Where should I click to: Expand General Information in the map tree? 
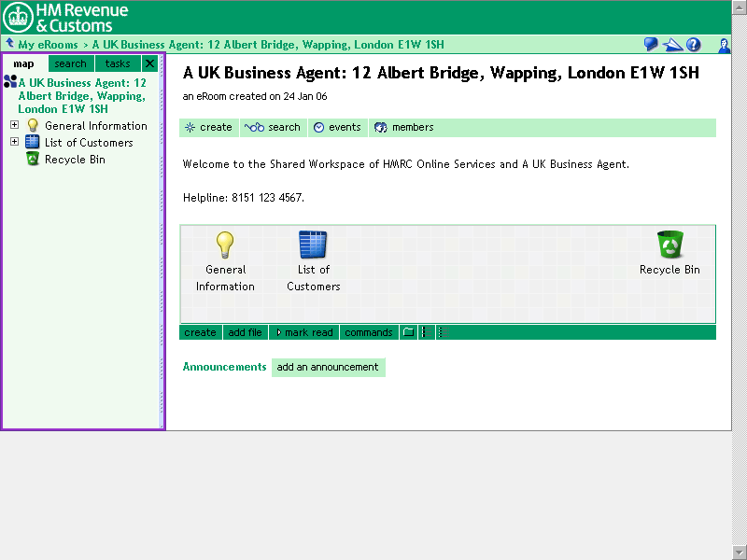[x=15, y=125]
